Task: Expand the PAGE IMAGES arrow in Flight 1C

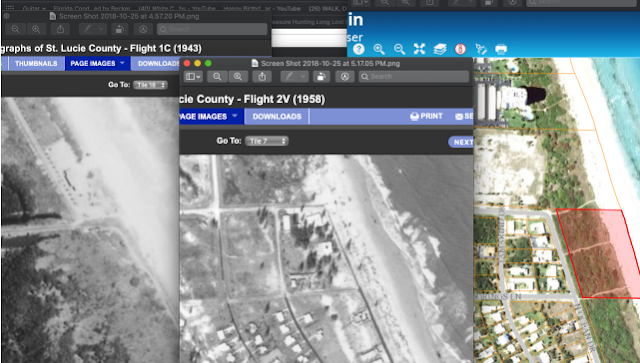Action: point(122,63)
